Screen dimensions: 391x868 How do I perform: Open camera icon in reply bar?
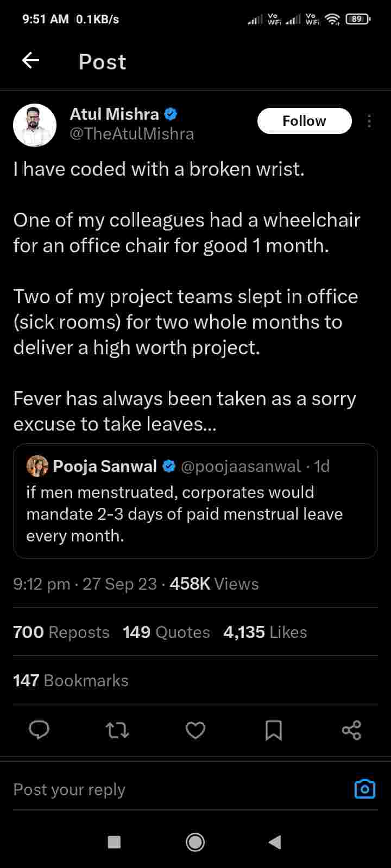point(364,789)
